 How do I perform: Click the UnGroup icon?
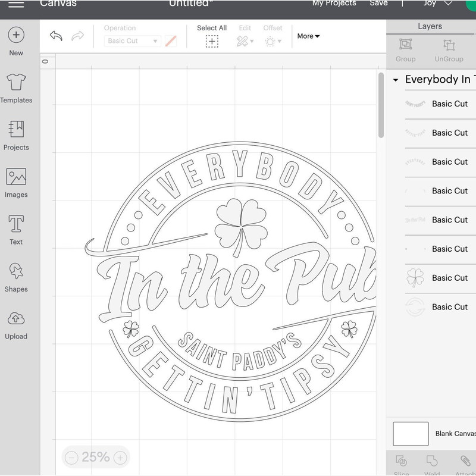pos(448,43)
